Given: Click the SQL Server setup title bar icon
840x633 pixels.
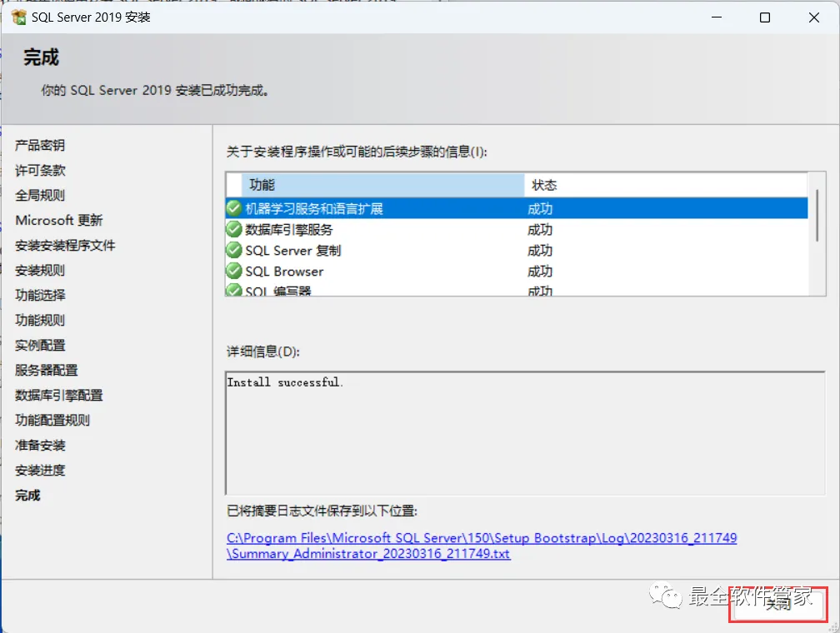Looking at the screenshot, I should [x=18, y=17].
